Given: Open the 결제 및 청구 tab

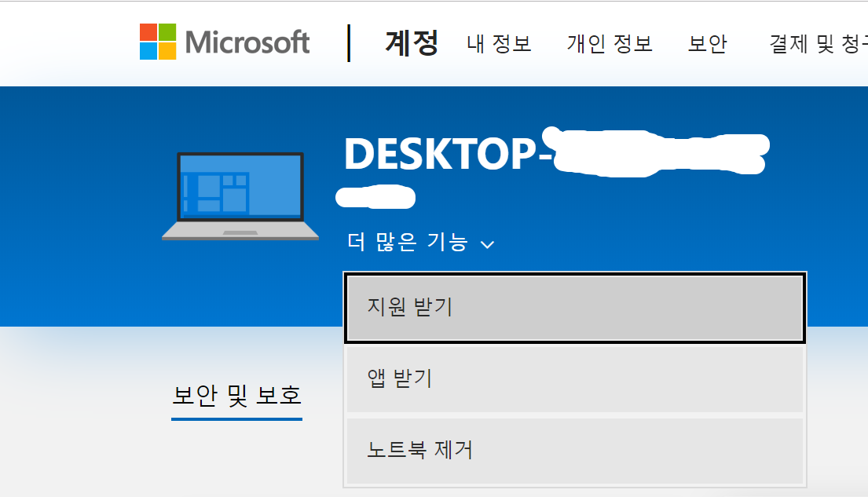Looking at the screenshot, I should [x=819, y=44].
